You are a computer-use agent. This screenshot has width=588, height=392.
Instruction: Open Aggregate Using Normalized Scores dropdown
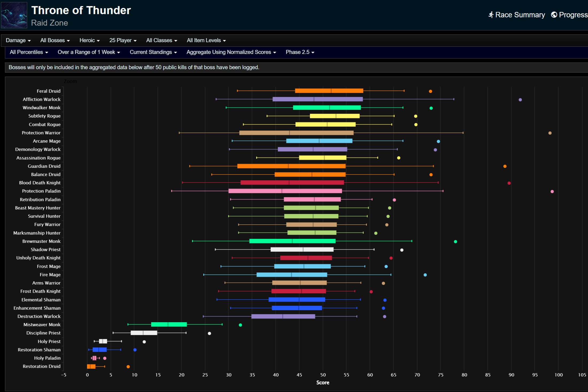tap(231, 52)
